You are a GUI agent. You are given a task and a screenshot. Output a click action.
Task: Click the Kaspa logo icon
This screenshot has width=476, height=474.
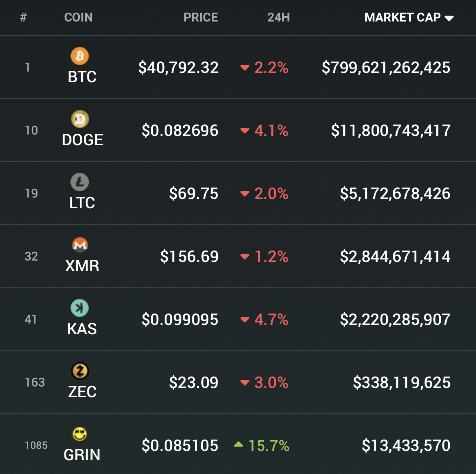point(80,308)
